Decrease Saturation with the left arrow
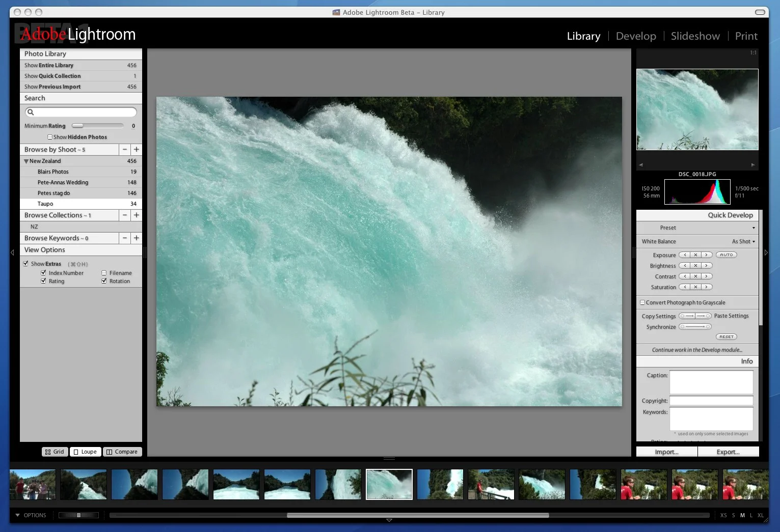The width and height of the screenshot is (780, 532). 685,287
